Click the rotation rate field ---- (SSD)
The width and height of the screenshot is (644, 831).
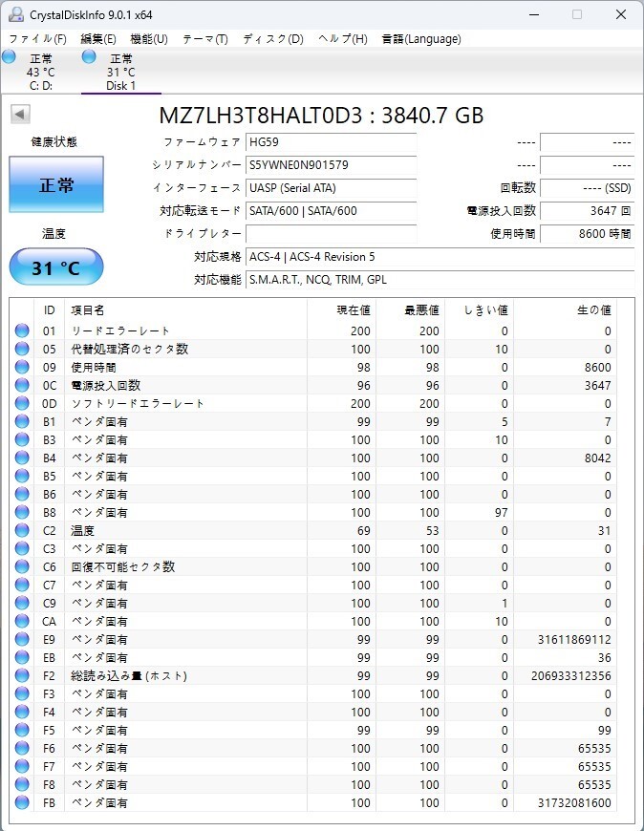point(587,187)
